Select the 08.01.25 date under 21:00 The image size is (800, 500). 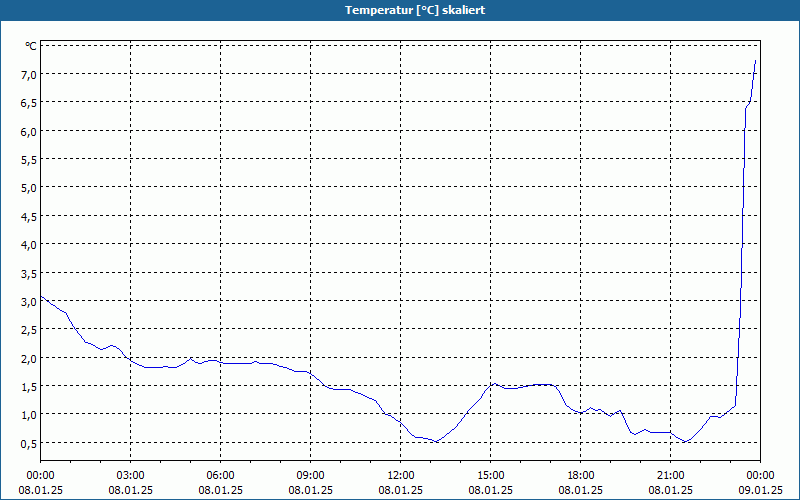tap(670, 490)
